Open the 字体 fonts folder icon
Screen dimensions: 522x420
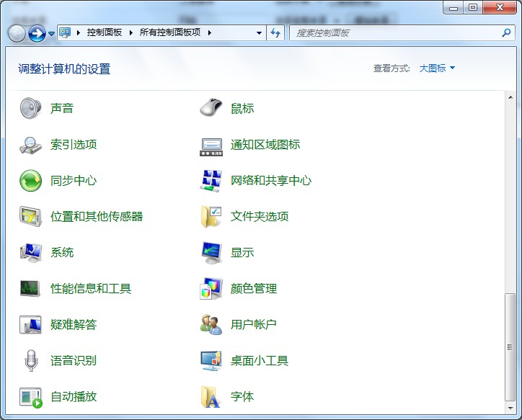(x=211, y=396)
